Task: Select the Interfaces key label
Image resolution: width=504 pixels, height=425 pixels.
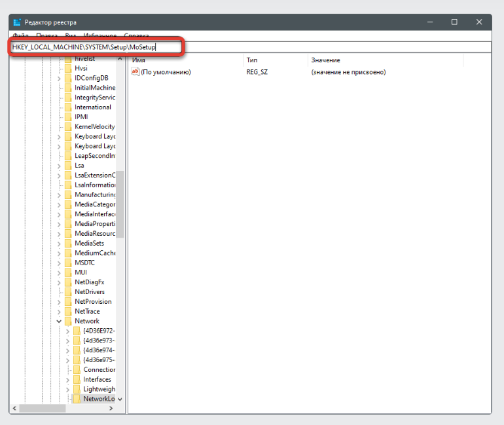Action: [x=97, y=379]
